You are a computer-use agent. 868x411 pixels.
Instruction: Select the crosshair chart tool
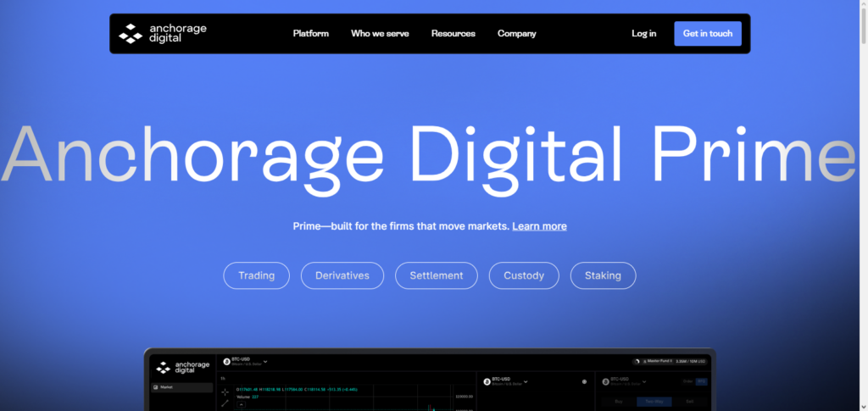[225, 392]
